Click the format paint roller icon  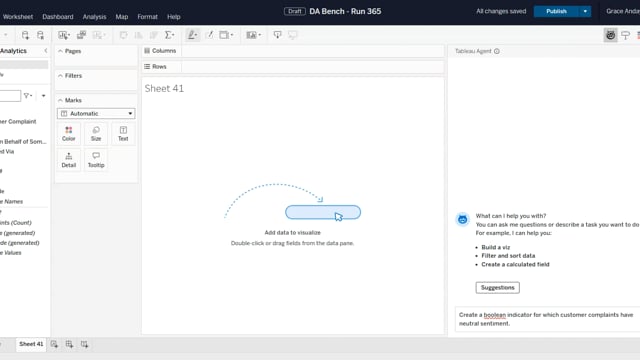click(x=625, y=35)
